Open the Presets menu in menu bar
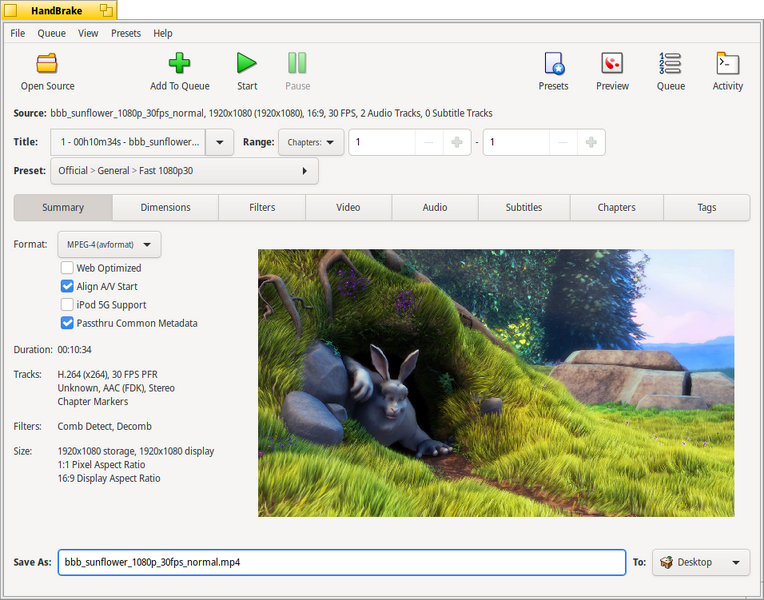 coord(126,33)
